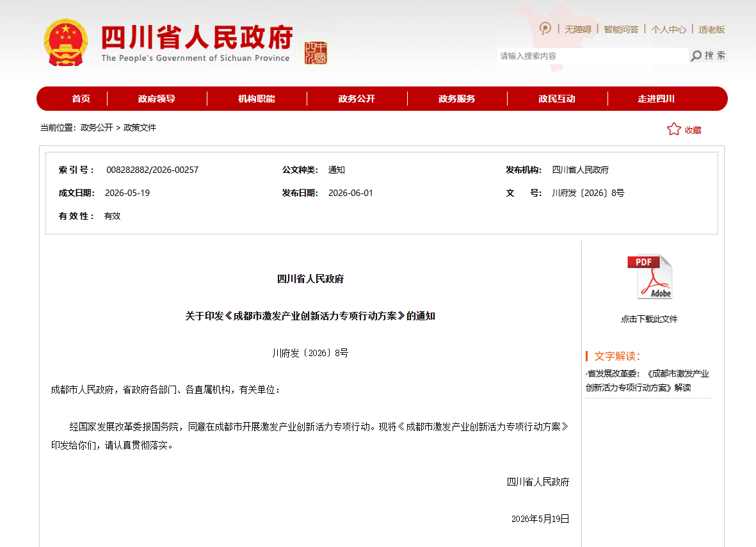This screenshot has width=756, height=547.
Task: Click the Adobe PDF download icon
Action: pyautogui.click(x=650, y=277)
